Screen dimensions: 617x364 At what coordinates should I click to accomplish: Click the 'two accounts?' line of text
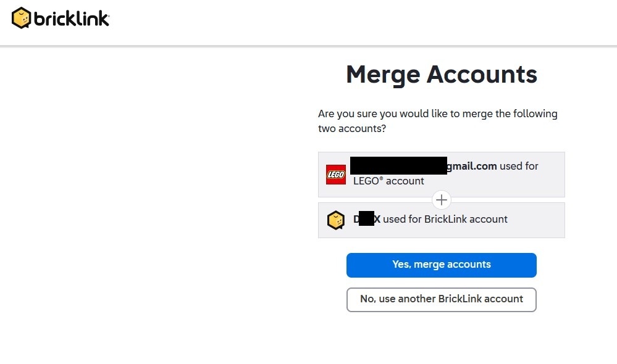coord(351,129)
